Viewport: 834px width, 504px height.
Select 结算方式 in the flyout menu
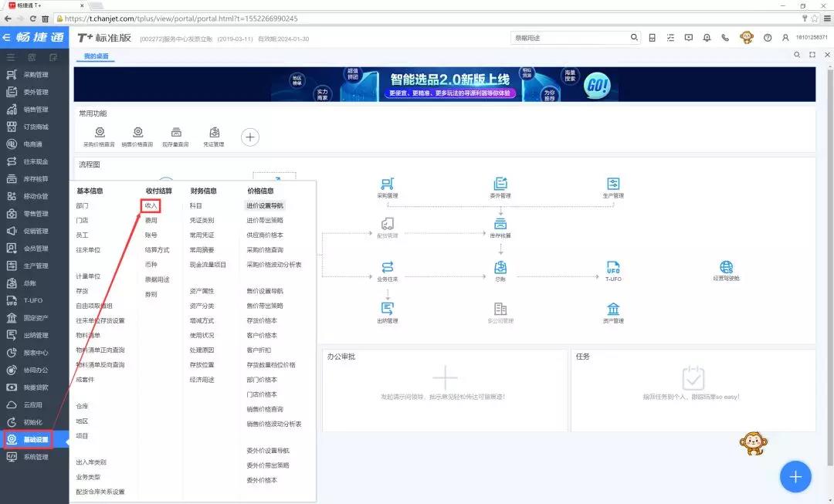(x=157, y=250)
